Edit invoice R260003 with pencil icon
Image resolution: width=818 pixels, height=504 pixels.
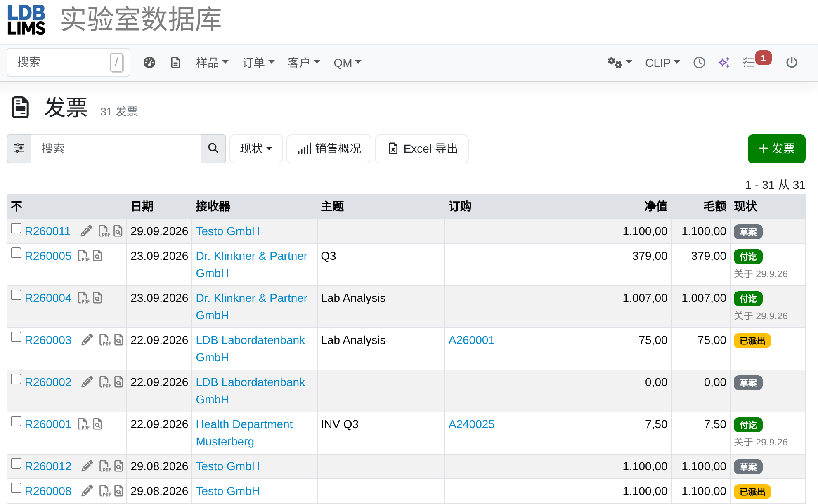[x=87, y=340]
